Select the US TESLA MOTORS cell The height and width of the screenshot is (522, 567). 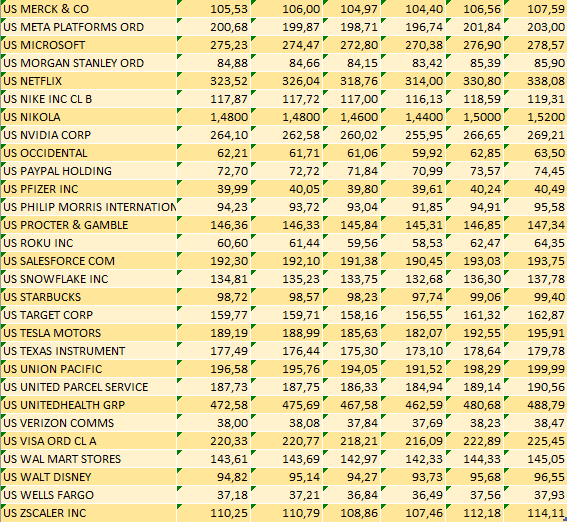click(89, 333)
